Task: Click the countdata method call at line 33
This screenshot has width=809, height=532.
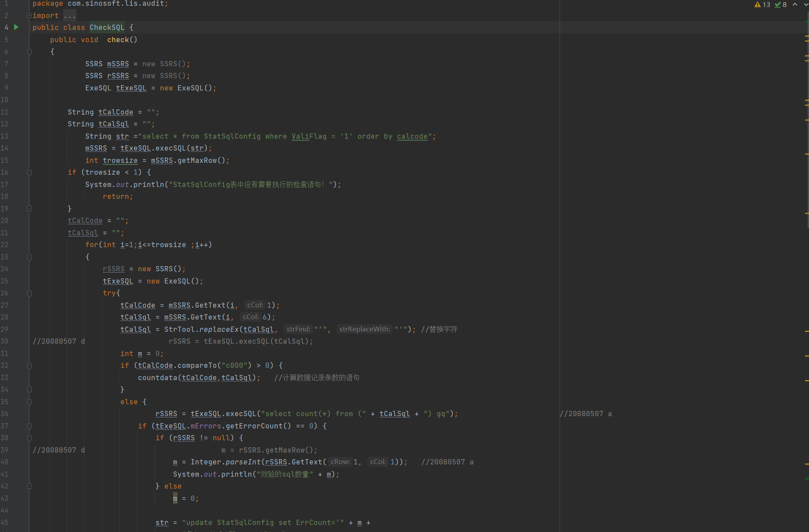Action: pyautogui.click(x=158, y=377)
